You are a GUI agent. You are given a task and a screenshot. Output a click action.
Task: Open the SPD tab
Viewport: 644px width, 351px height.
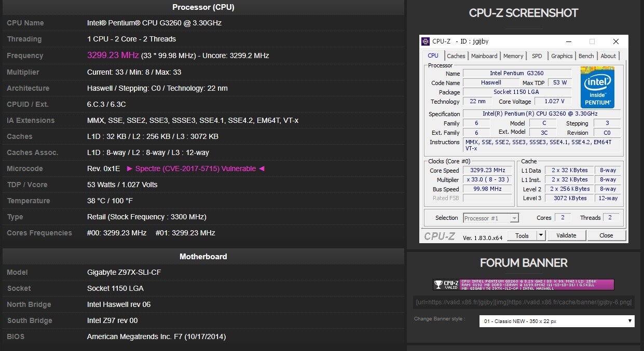pyautogui.click(x=537, y=56)
